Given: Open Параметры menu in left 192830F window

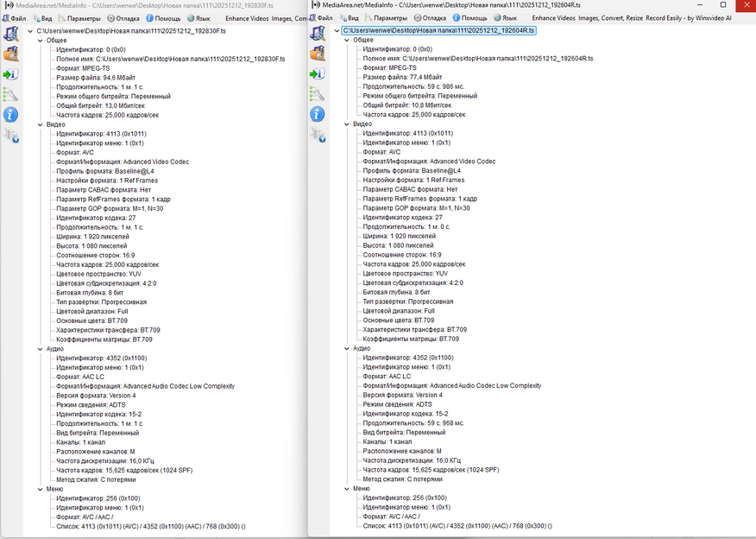Looking at the screenshot, I should pyautogui.click(x=79, y=18).
